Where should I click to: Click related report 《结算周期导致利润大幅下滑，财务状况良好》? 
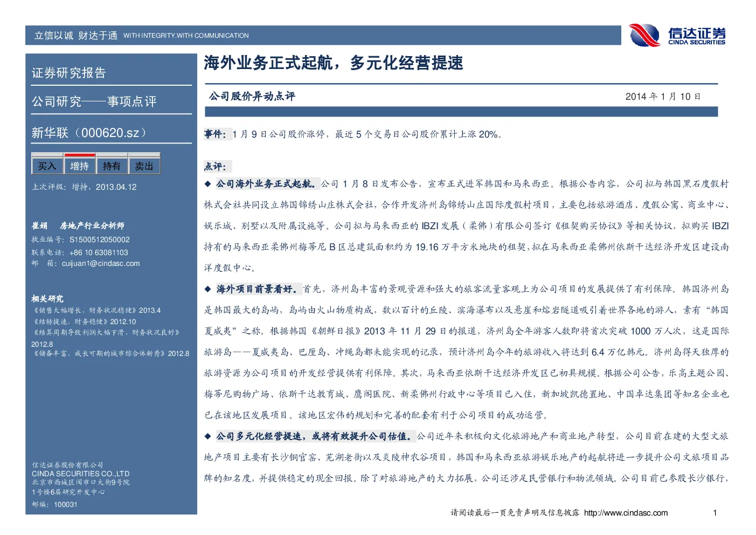(106, 333)
